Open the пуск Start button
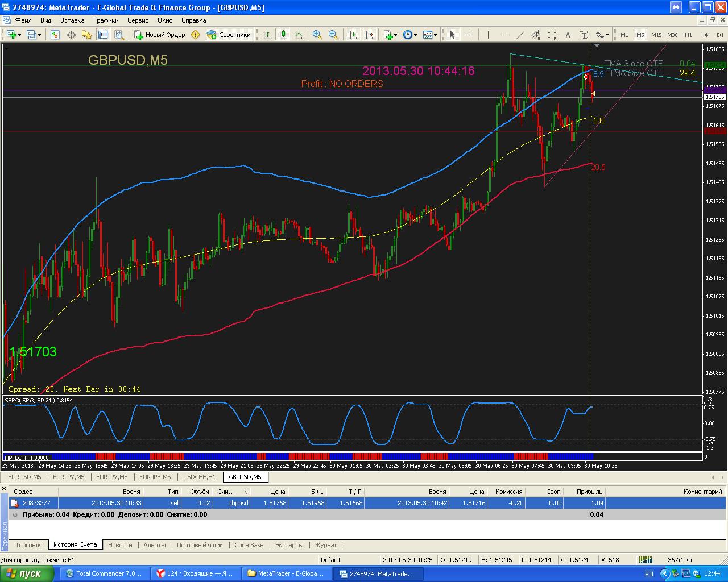728x582 pixels. point(27,574)
